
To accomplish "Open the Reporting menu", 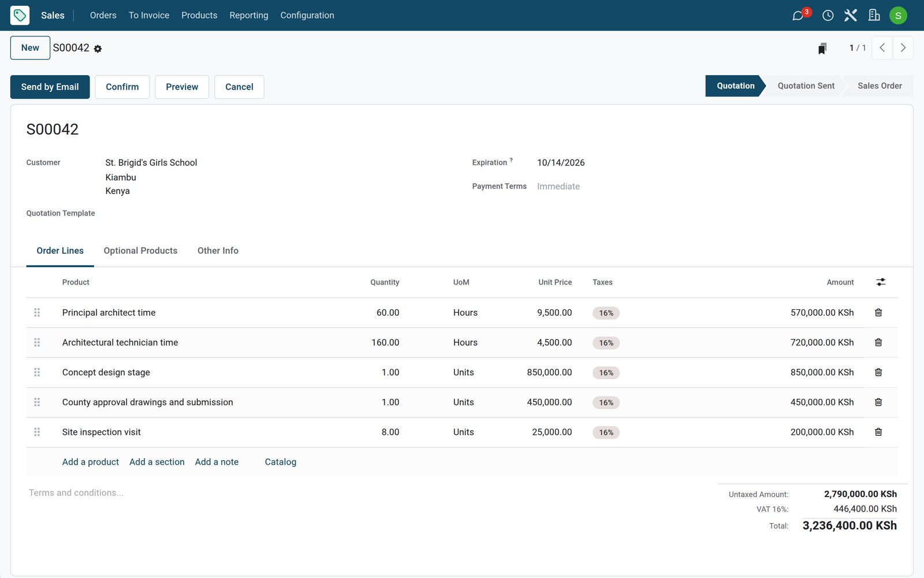I will click(x=249, y=16).
